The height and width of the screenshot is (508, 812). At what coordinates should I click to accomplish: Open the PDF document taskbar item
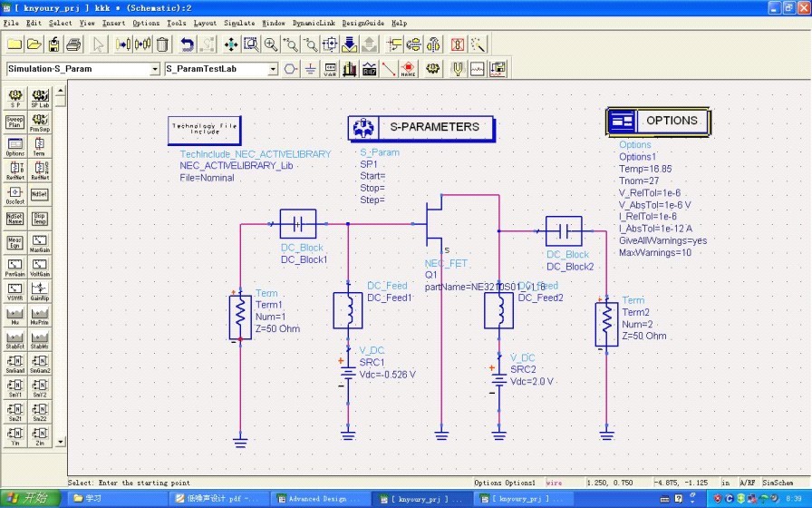[217, 499]
